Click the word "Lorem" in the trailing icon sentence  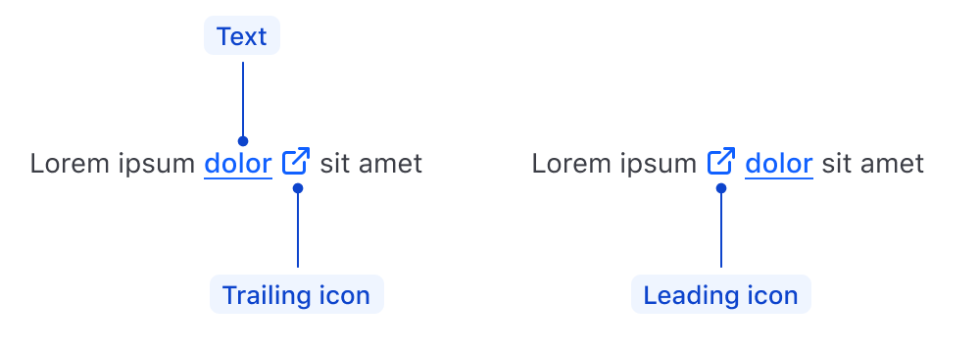click(70, 164)
